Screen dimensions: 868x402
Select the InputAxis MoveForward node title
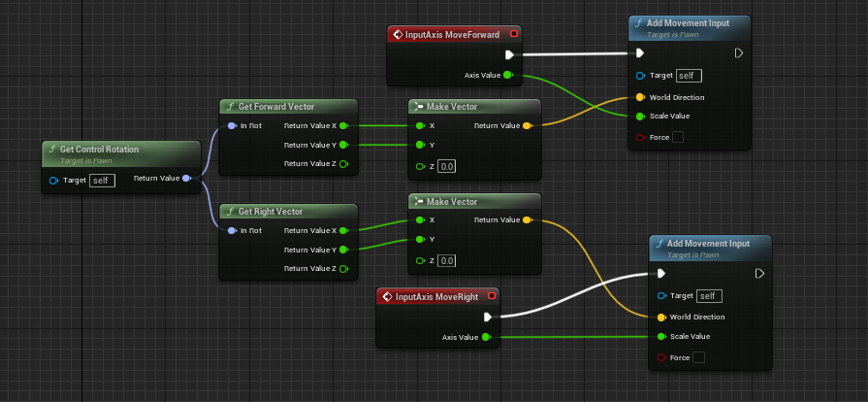tap(452, 34)
